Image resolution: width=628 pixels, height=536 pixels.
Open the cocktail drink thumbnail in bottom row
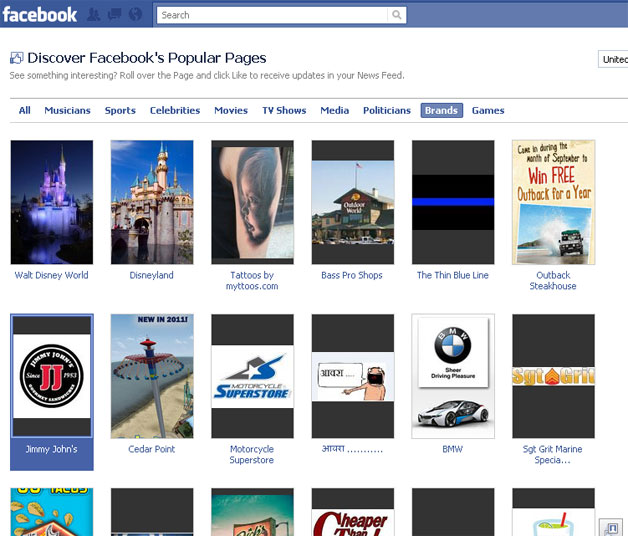553,512
